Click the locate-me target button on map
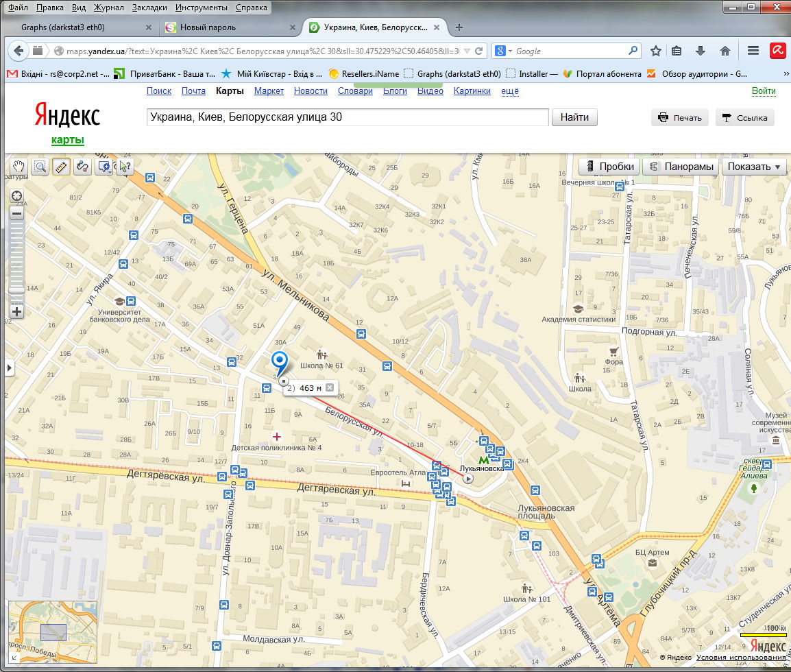Viewport: 791px width, 672px height. (16, 195)
